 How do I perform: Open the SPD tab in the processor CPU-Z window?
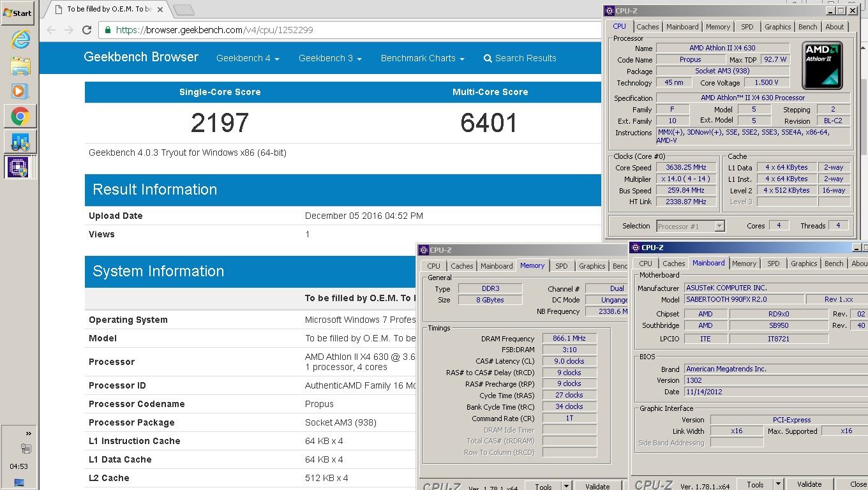coord(747,27)
